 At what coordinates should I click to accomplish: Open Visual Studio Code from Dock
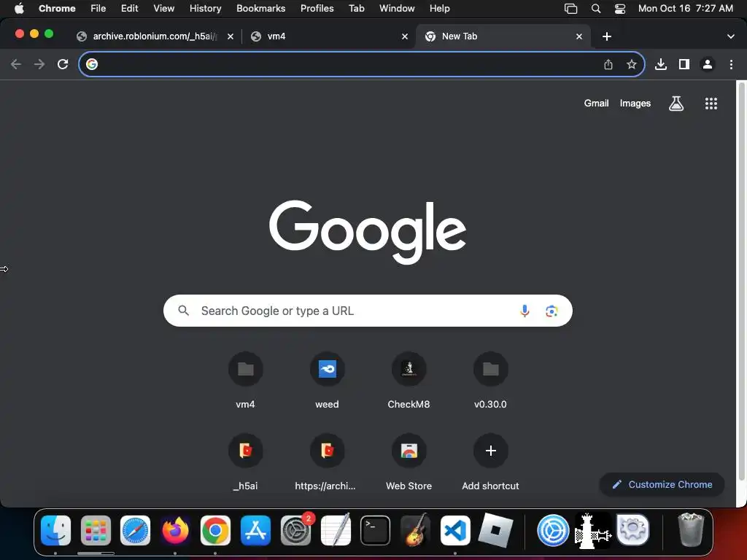pyautogui.click(x=455, y=530)
